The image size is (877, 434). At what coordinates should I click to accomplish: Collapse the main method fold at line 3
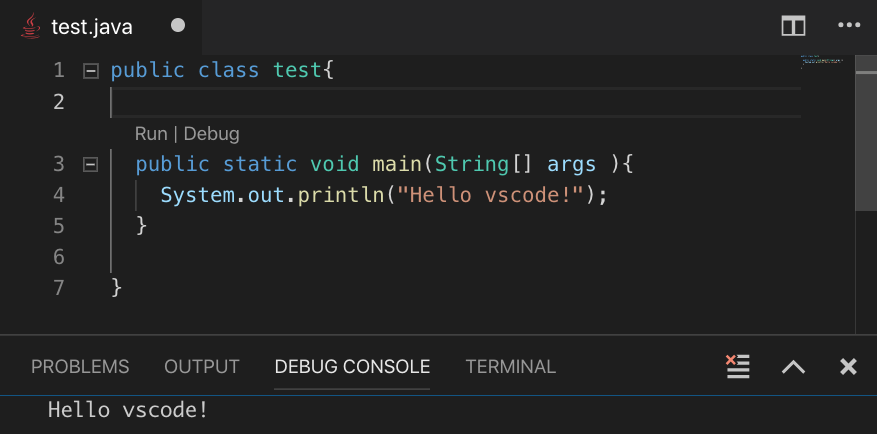(x=91, y=164)
